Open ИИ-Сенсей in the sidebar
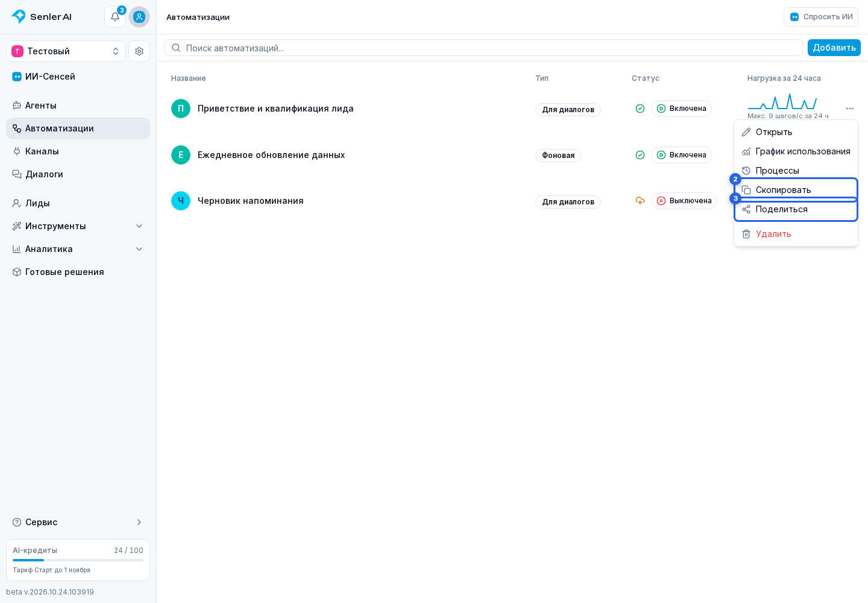Image resolution: width=868 pixels, height=603 pixels. 78,77
